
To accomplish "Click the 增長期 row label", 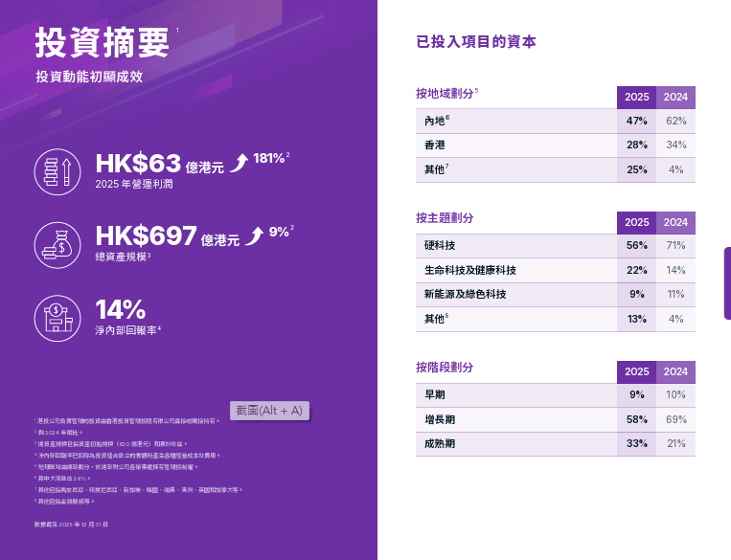I will (x=440, y=419).
